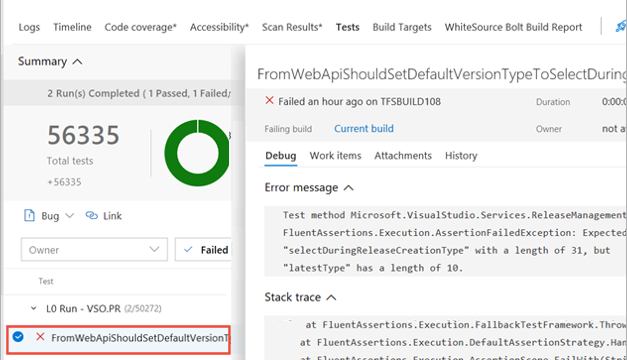Image resolution: width=627 pixels, height=360 pixels.
Task: Collapse the L0 Run - VSO.PR group
Action: click(x=34, y=308)
